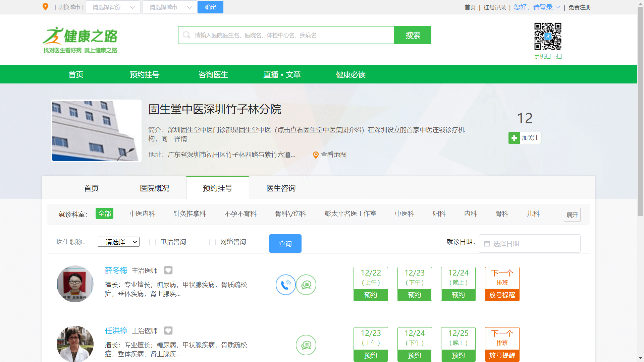Click 查看地图 link

coord(334,155)
